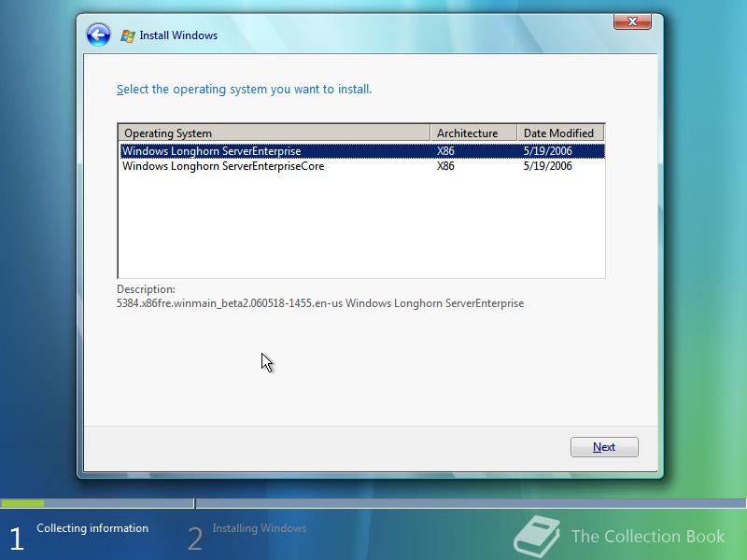Select Windows Longhorn ServerEnterprise row
The height and width of the screenshot is (560, 747).
tap(362, 151)
